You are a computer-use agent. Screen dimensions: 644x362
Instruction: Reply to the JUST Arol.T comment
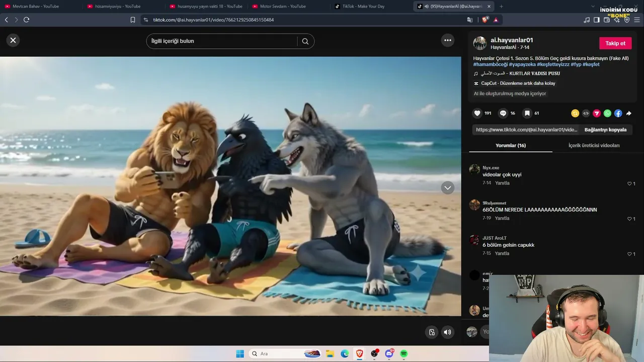(502, 253)
